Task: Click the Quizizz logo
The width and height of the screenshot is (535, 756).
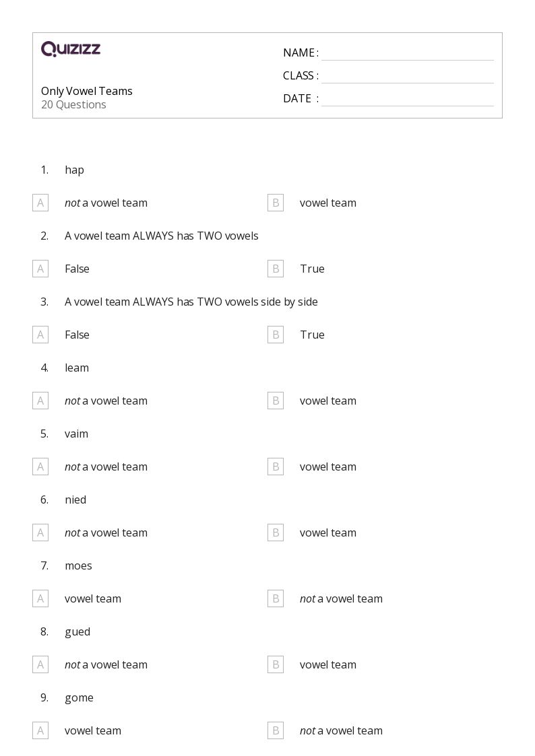Action: [x=71, y=48]
